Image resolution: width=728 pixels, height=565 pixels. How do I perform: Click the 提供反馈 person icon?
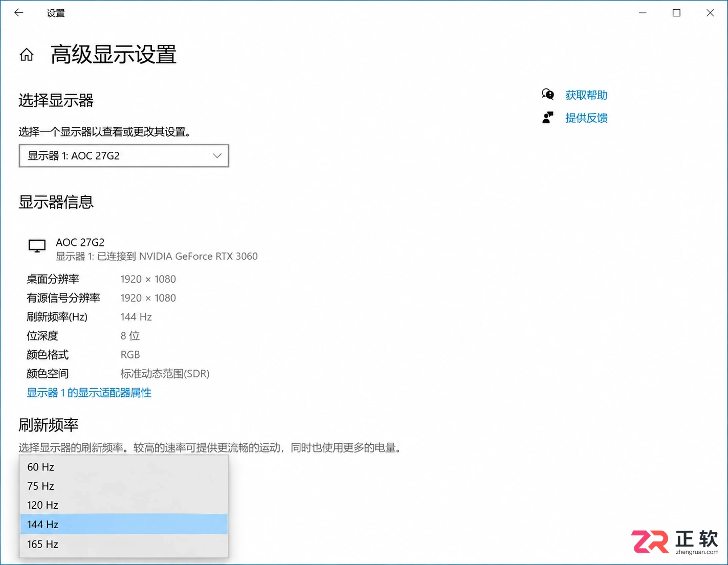(548, 118)
